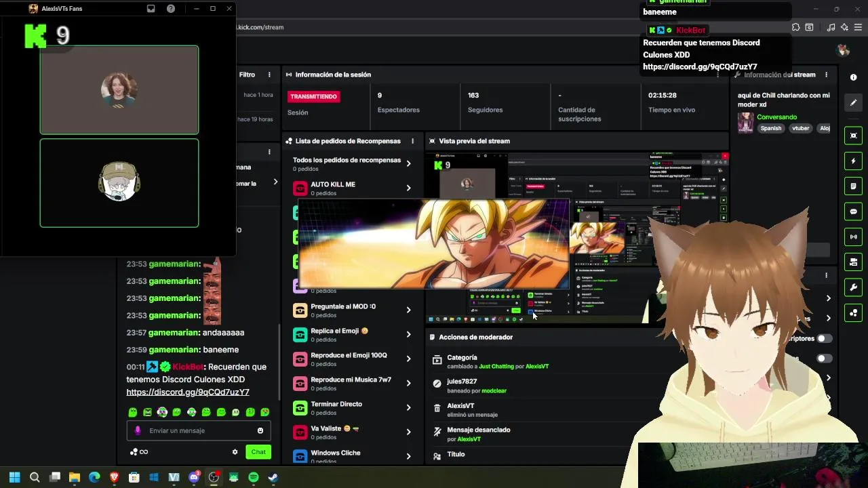Open options menu of Información del stream
Image resolution: width=868 pixels, height=488 pixels.
[x=826, y=75]
